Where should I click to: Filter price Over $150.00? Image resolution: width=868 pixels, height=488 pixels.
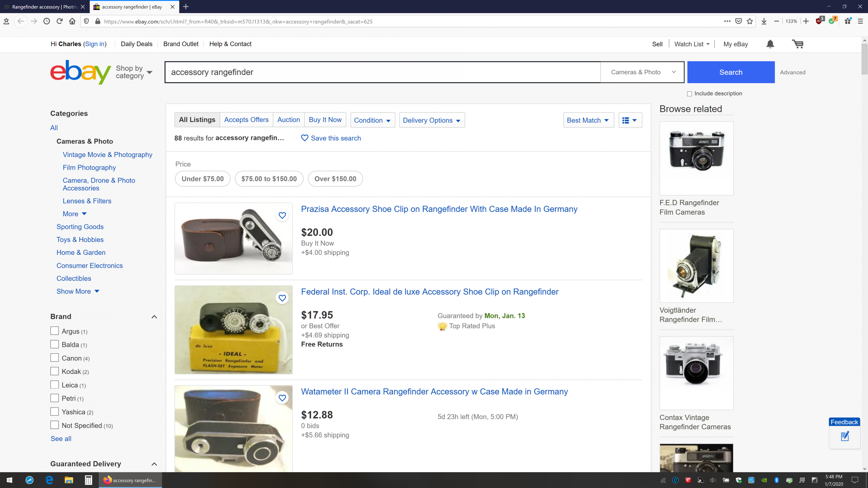(x=335, y=179)
